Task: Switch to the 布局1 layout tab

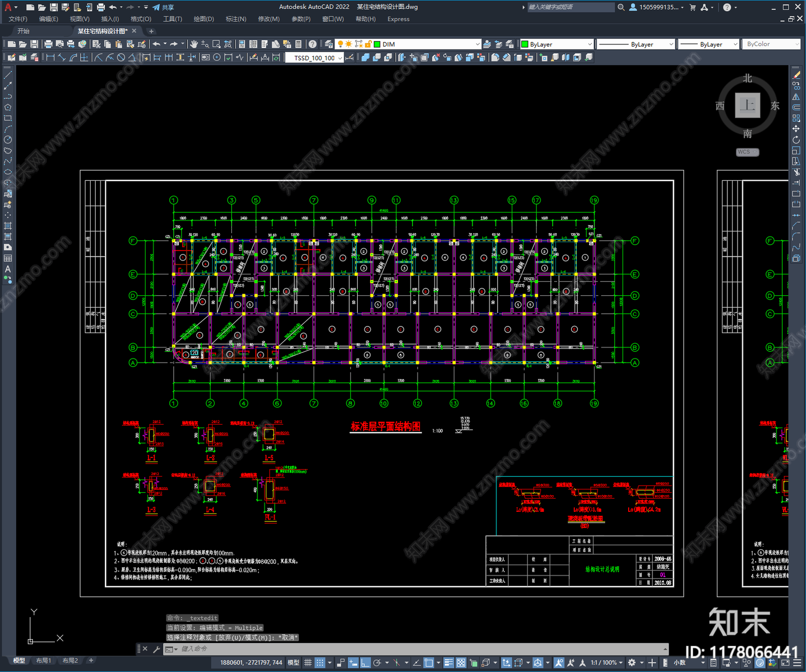Action: click(43, 660)
